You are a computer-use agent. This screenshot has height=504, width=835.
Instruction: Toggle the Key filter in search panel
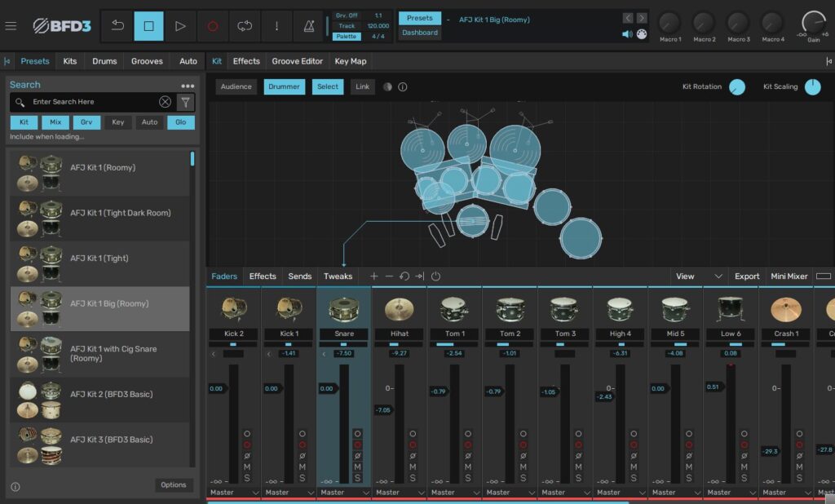tap(118, 122)
